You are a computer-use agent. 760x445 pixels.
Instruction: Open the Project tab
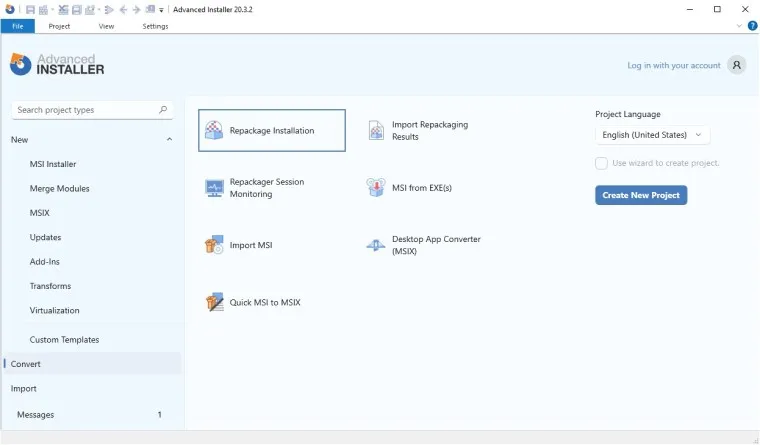59,26
